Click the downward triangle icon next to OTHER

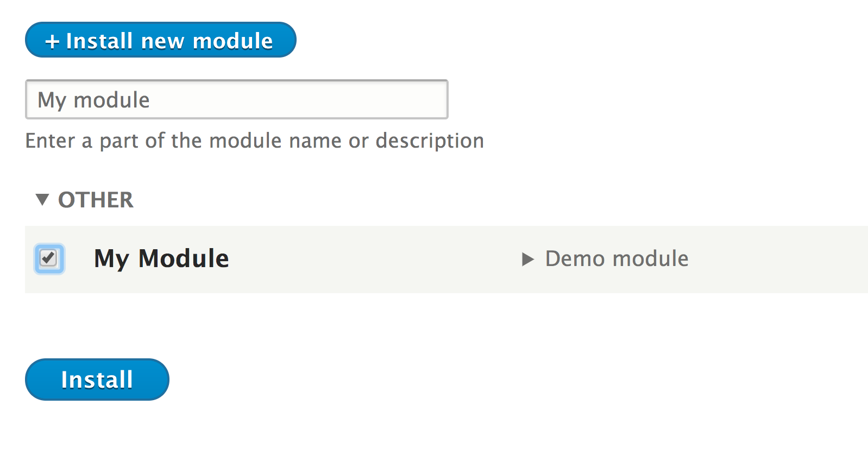(42, 199)
